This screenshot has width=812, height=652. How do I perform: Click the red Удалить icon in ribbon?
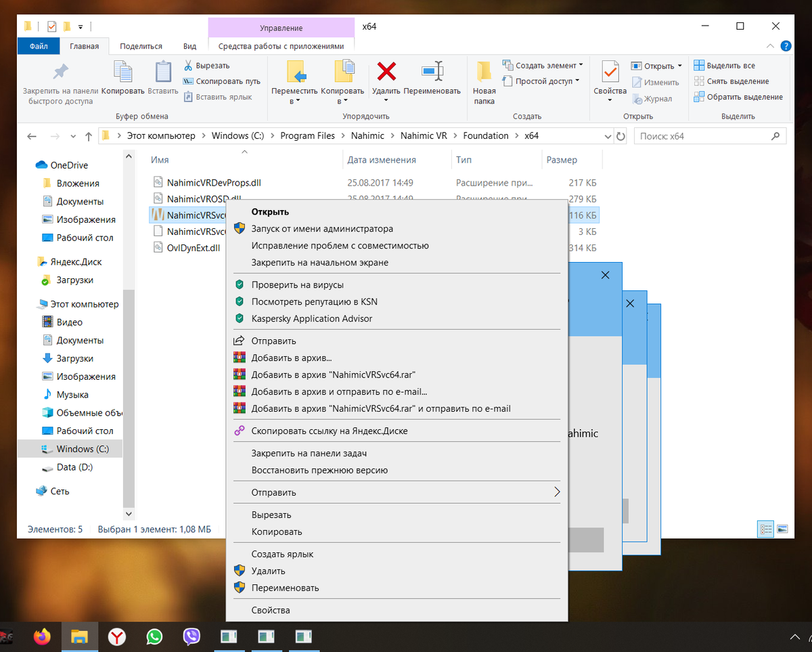pos(386,71)
